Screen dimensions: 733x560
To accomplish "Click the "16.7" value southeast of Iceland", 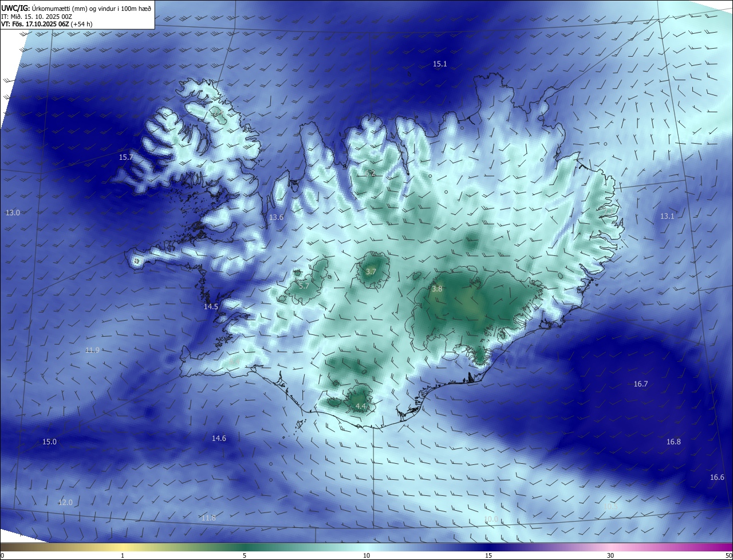I will 640,384.
